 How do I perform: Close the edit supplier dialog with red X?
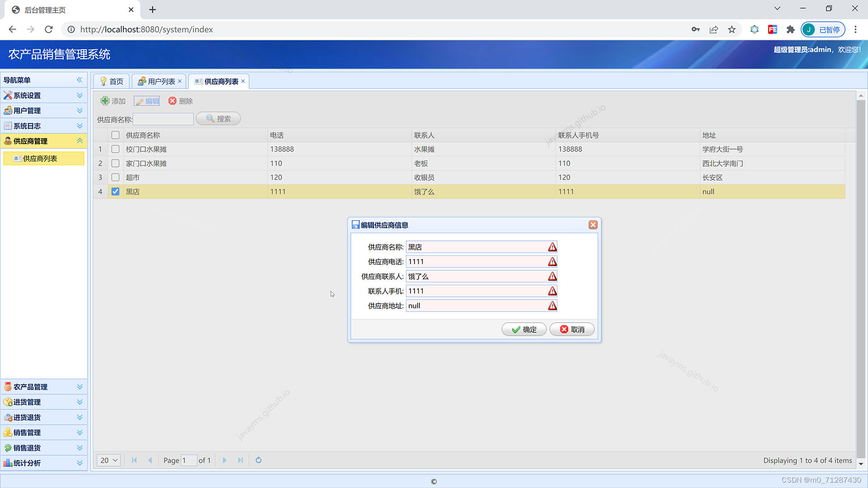[x=593, y=225]
